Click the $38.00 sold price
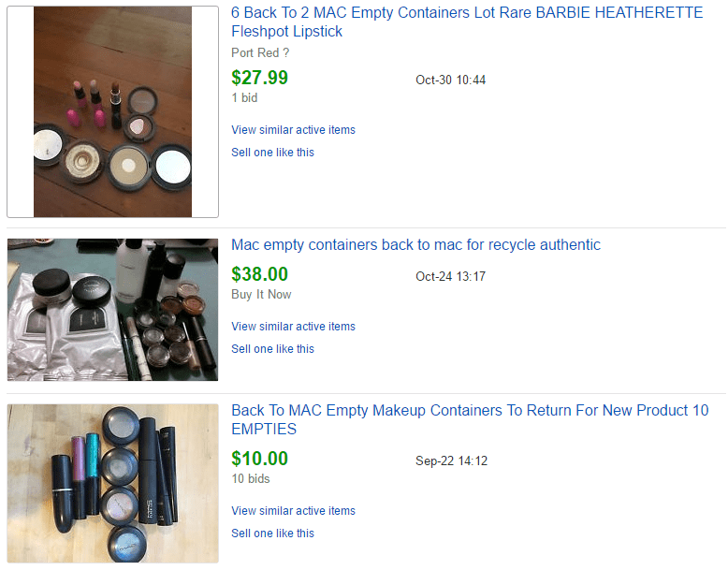The image size is (728, 570). (x=259, y=274)
